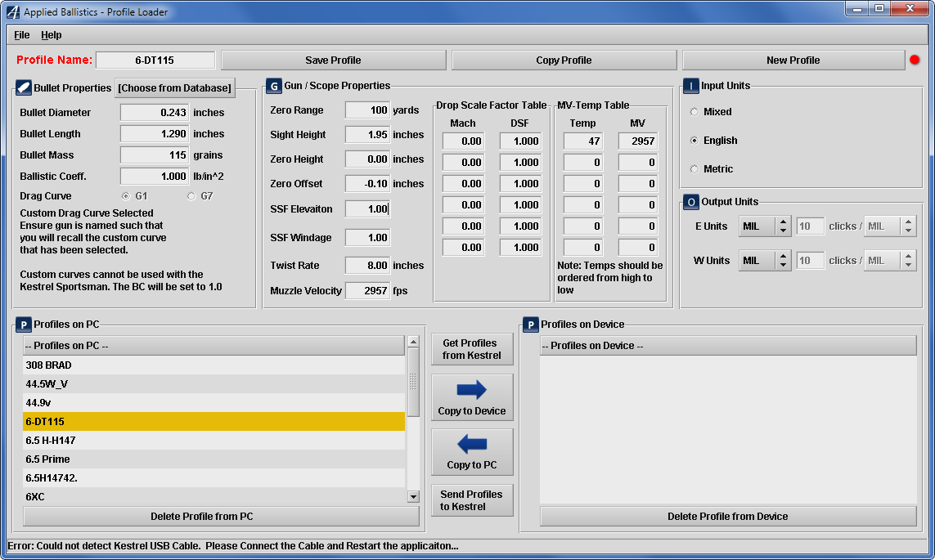
Task: Open the Help menu
Action: (x=52, y=34)
